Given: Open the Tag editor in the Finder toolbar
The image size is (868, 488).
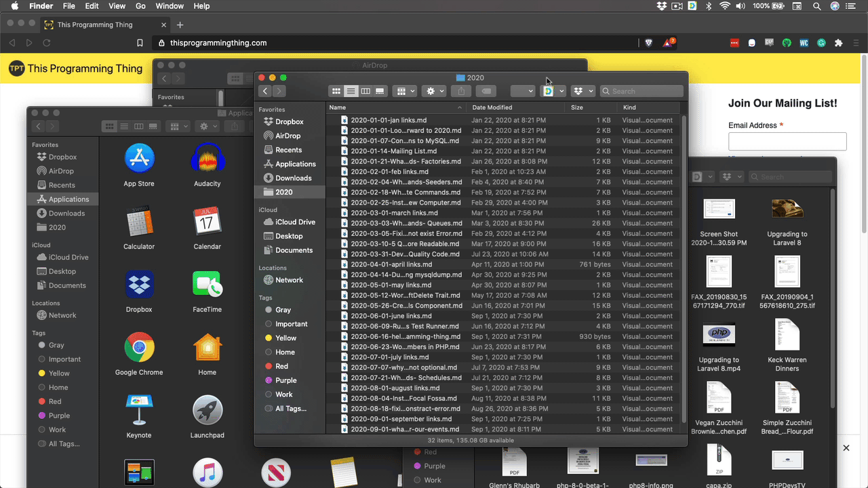Looking at the screenshot, I should pos(487,91).
